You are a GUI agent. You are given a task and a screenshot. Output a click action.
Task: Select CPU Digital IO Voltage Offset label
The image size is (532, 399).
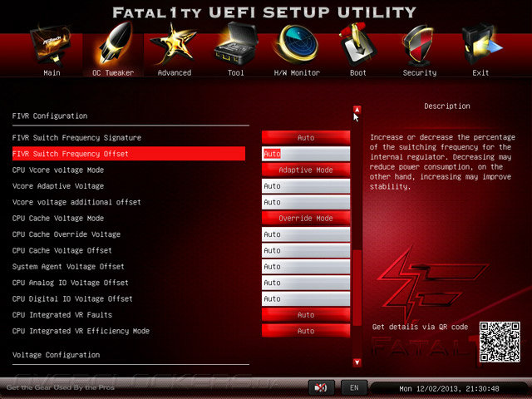pyautogui.click(x=72, y=299)
